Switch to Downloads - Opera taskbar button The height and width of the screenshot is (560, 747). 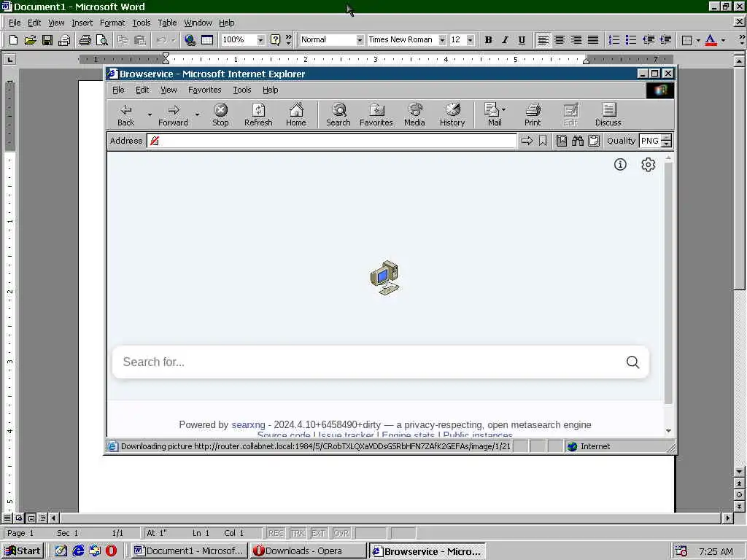pyautogui.click(x=309, y=551)
